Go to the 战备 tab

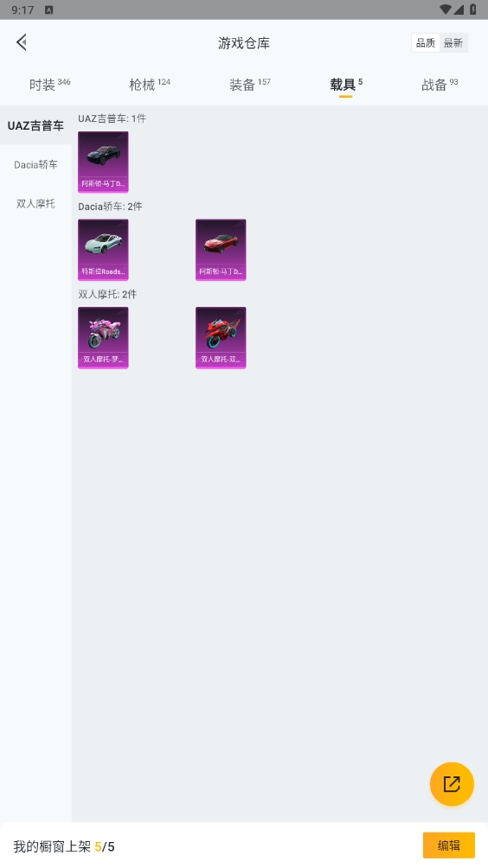[440, 84]
